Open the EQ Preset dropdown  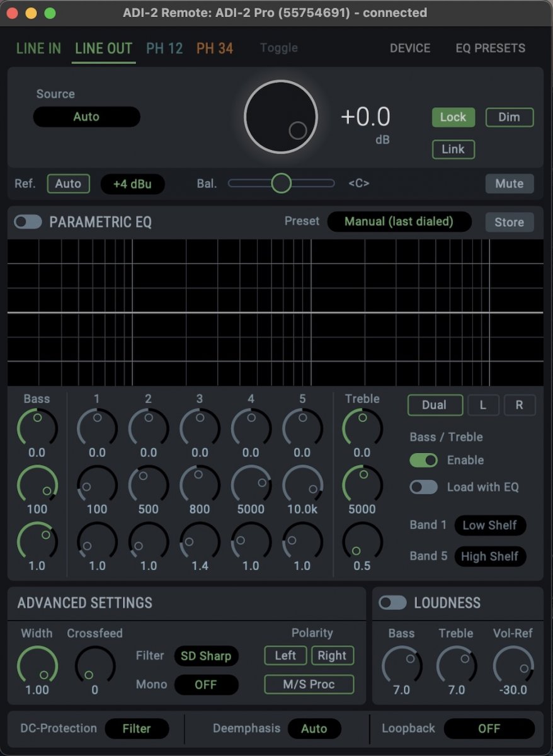(x=399, y=222)
